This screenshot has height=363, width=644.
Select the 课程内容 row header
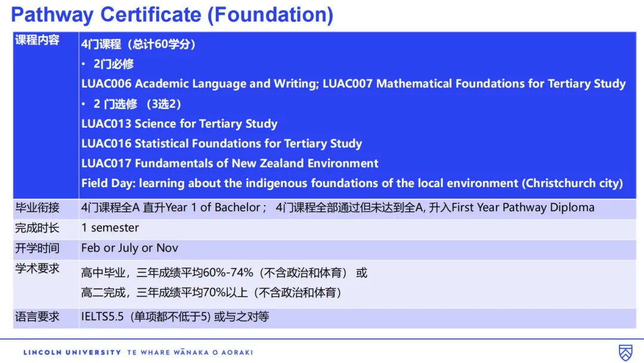click(37, 41)
